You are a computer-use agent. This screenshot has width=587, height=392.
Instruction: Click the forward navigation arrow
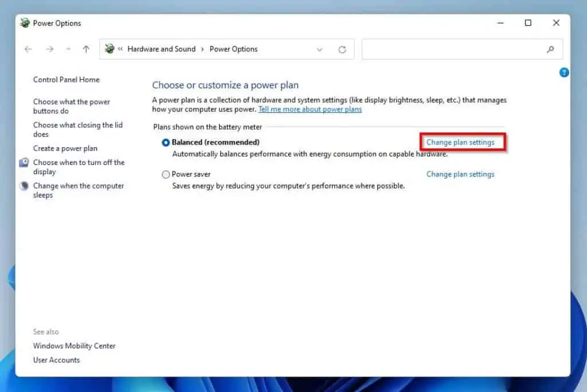tap(50, 49)
